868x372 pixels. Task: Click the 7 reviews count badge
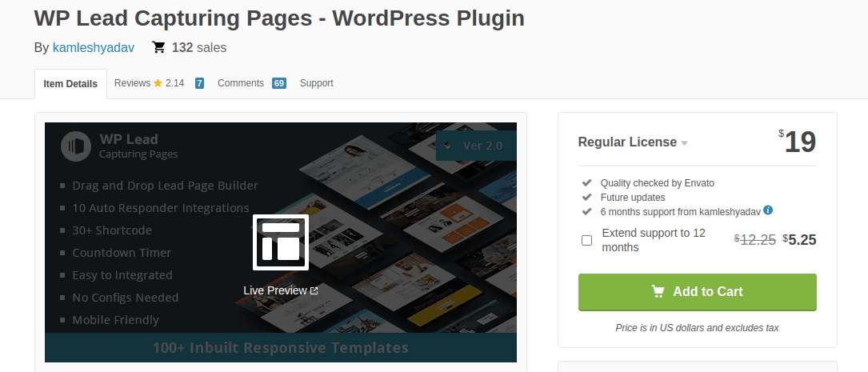click(199, 83)
